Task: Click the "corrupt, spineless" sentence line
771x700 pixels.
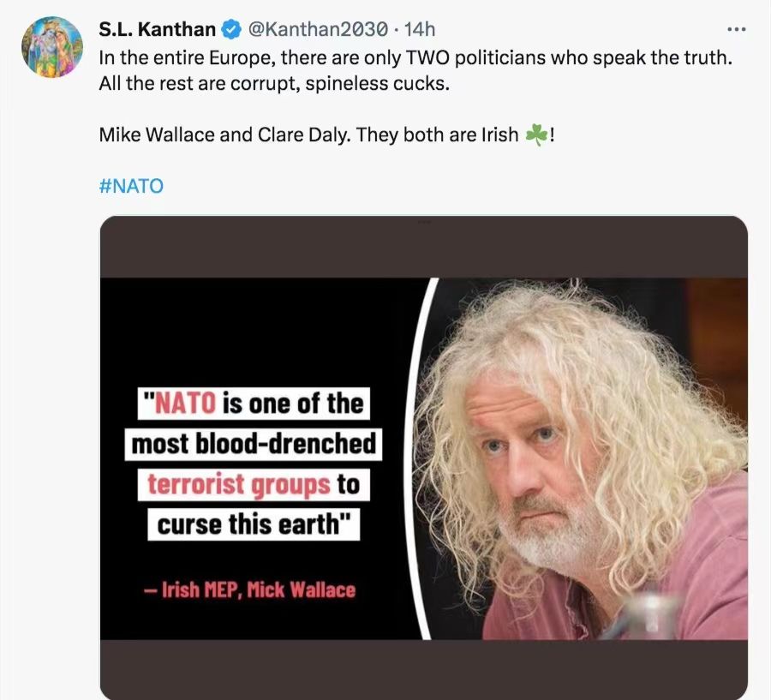Action: click(x=274, y=86)
